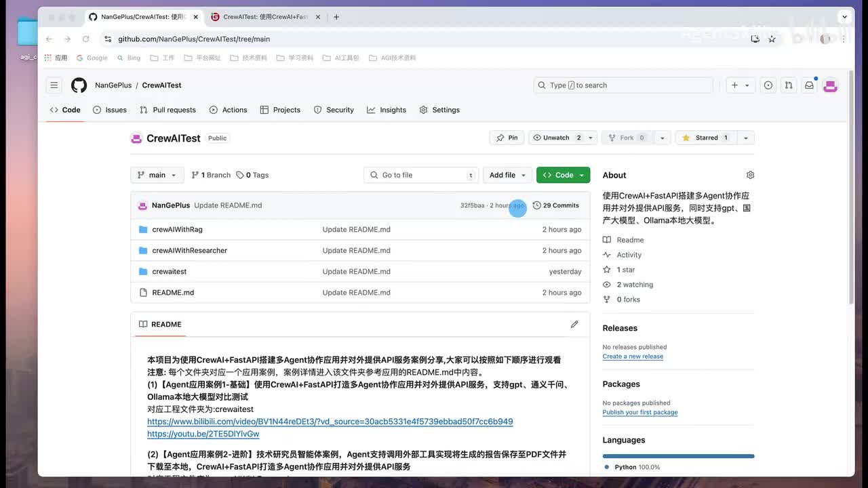Click the GitHub search field
Viewport: 868px width, 488px height.
[x=623, y=85]
